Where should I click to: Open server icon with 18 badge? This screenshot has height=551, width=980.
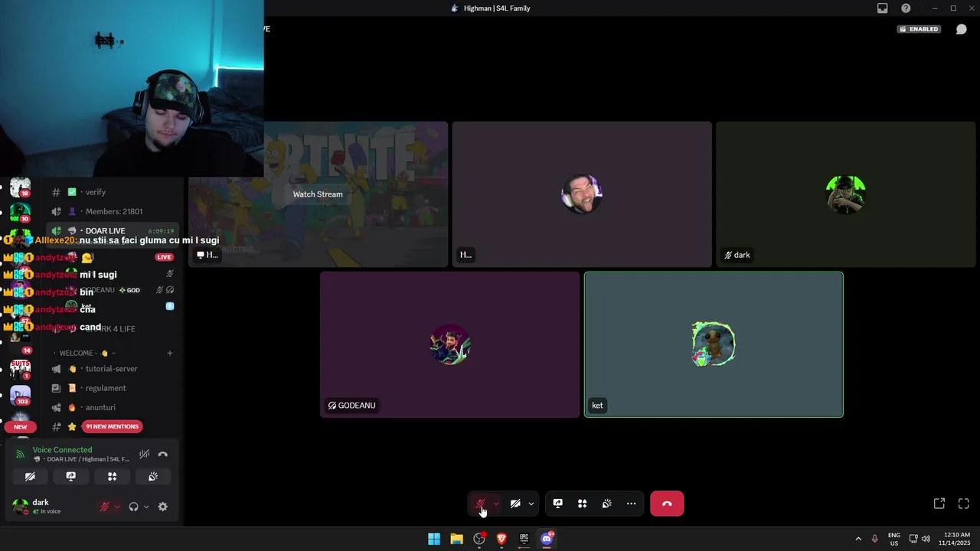coord(20,187)
